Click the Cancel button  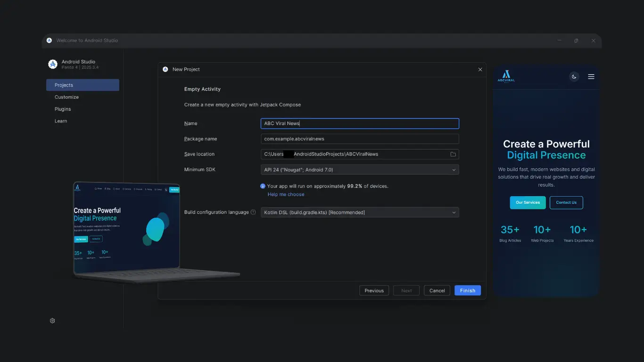coord(437,290)
